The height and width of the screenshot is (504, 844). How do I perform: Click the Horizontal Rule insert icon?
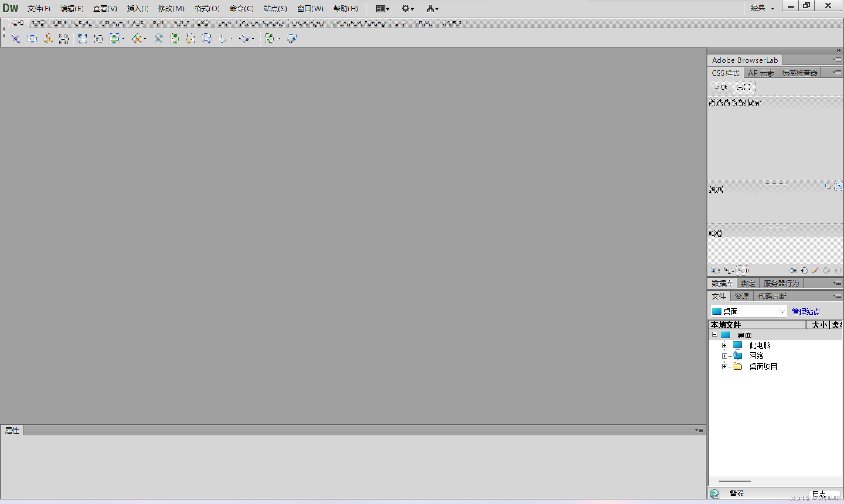64,38
